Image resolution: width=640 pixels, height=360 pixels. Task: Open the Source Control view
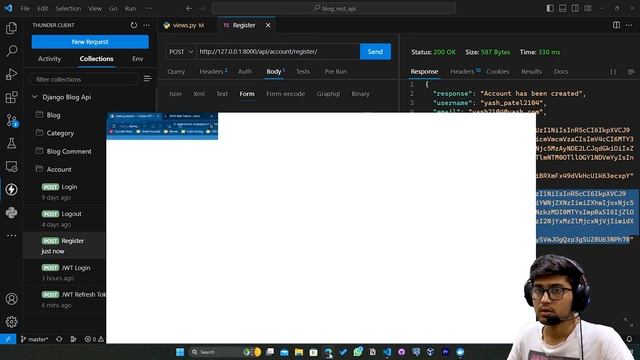(11, 120)
